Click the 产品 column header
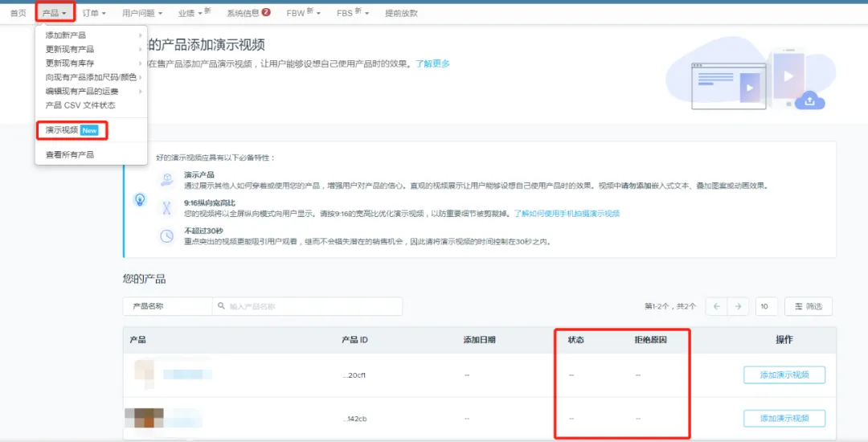This screenshot has height=442, width=868. (x=138, y=340)
